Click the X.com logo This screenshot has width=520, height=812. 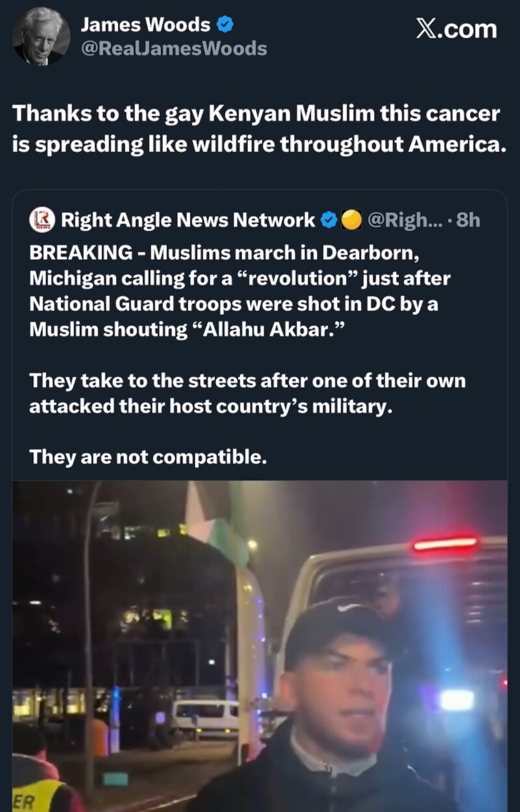coord(456,29)
